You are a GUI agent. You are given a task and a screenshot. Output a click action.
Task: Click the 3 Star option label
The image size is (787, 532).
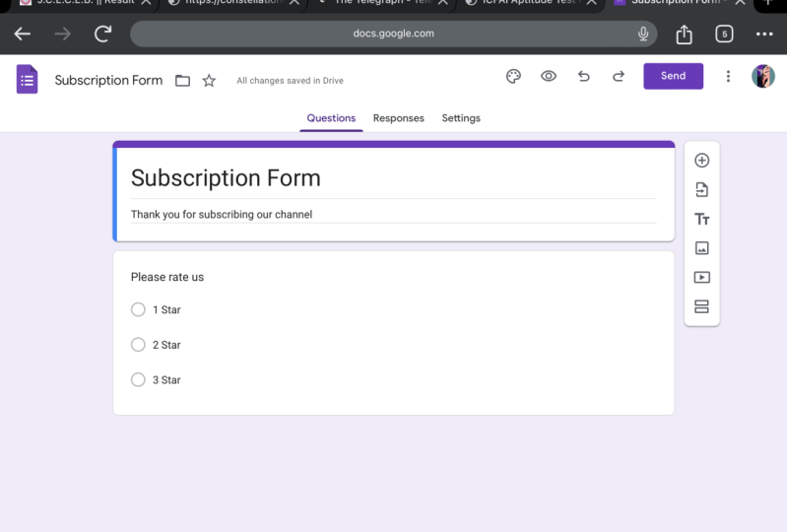166,380
